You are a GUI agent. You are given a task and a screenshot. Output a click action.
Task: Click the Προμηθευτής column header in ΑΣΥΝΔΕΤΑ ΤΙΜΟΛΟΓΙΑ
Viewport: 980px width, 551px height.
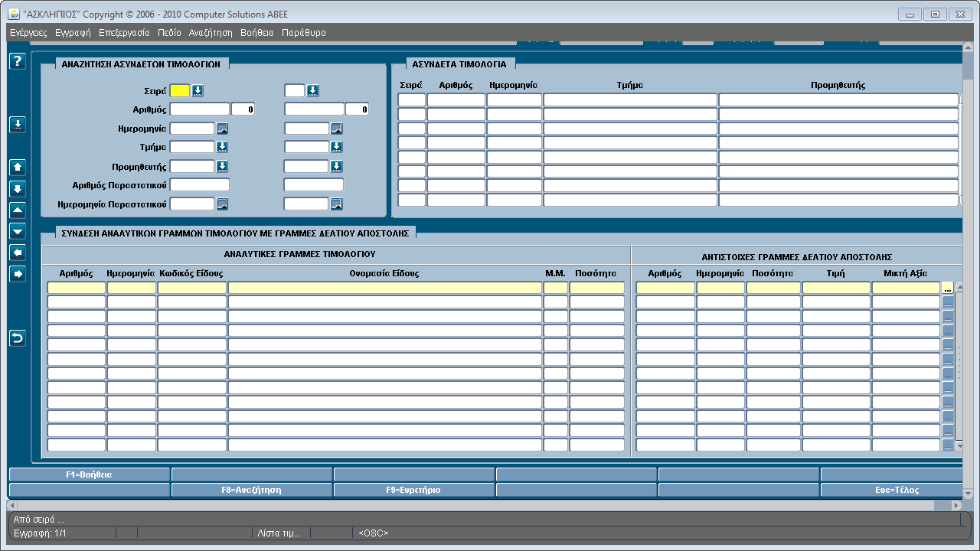[x=838, y=85]
